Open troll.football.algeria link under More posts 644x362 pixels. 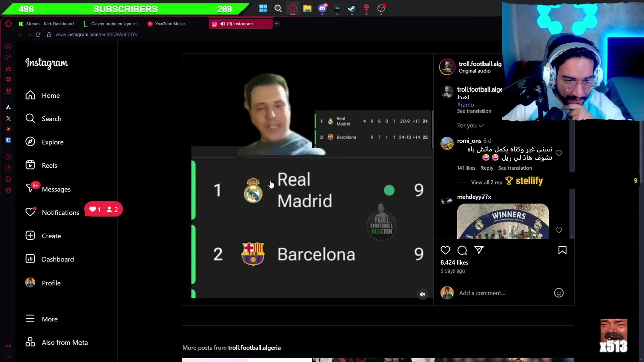[254, 348]
